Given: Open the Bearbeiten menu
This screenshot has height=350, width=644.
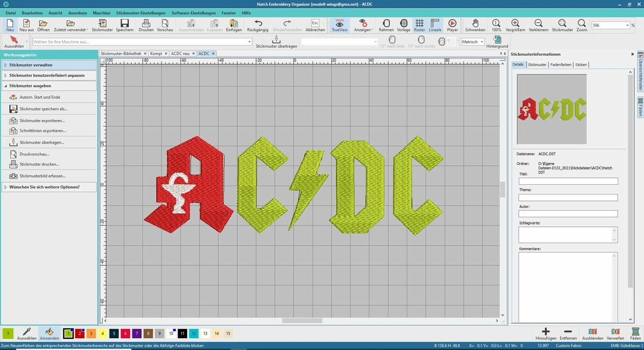Looking at the screenshot, I should pyautogui.click(x=32, y=12).
